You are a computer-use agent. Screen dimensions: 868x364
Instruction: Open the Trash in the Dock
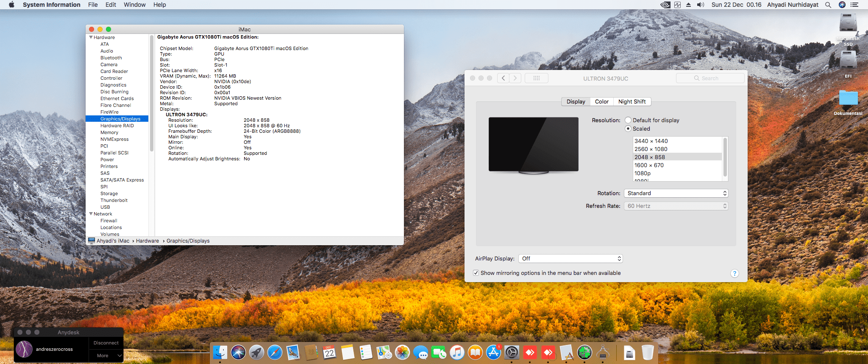648,352
